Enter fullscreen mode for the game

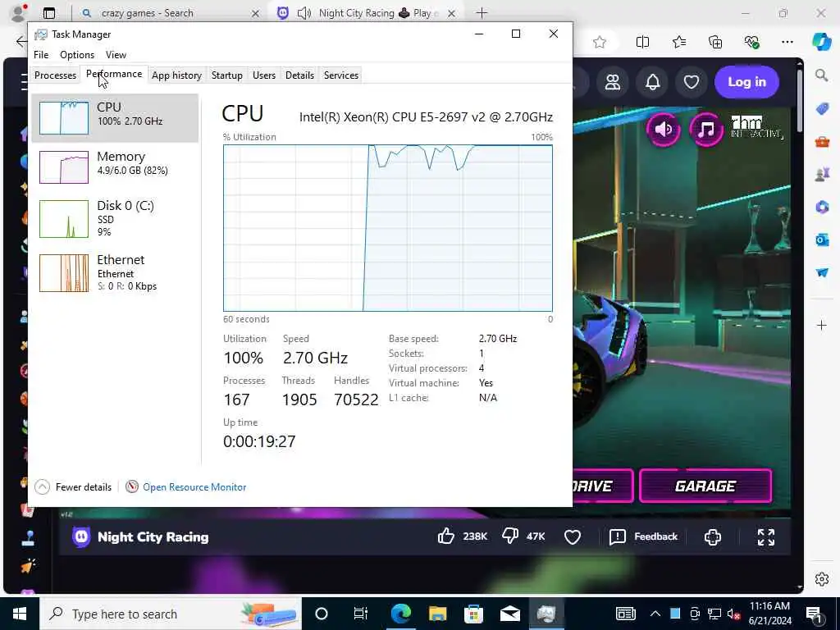pos(766,536)
